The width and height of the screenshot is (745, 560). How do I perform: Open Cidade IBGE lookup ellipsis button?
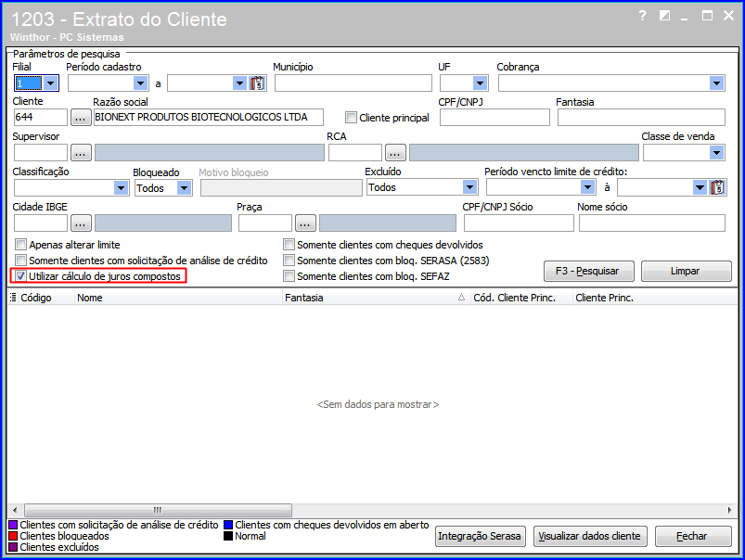pos(81,223)
